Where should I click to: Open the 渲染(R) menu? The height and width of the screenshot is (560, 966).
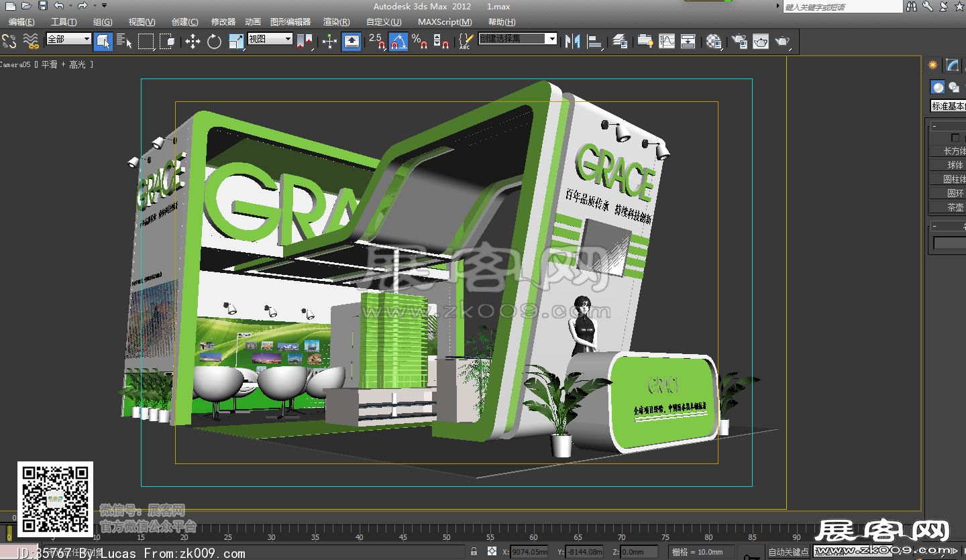336,22
